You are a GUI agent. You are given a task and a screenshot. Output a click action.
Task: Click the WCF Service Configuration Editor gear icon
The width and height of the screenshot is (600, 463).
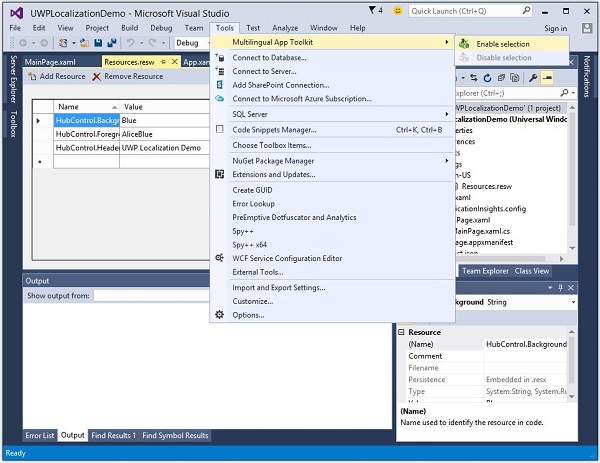(219, 258)
